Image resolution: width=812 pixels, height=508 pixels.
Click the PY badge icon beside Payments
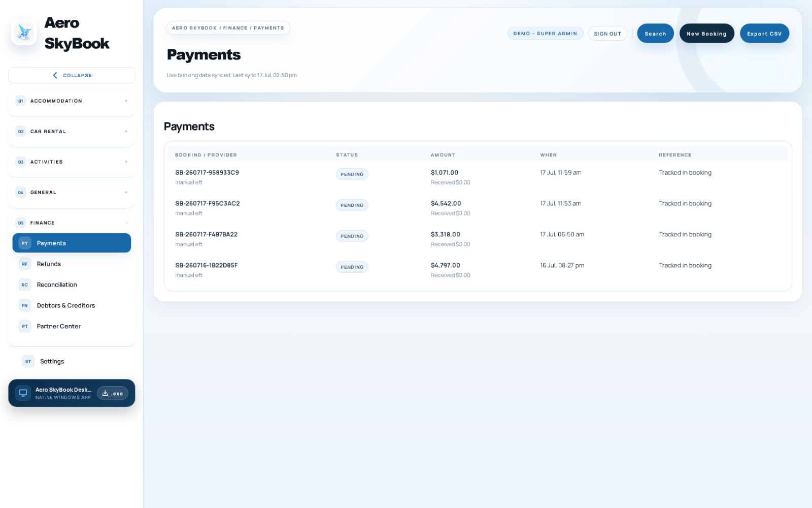(x=25, y=243)
